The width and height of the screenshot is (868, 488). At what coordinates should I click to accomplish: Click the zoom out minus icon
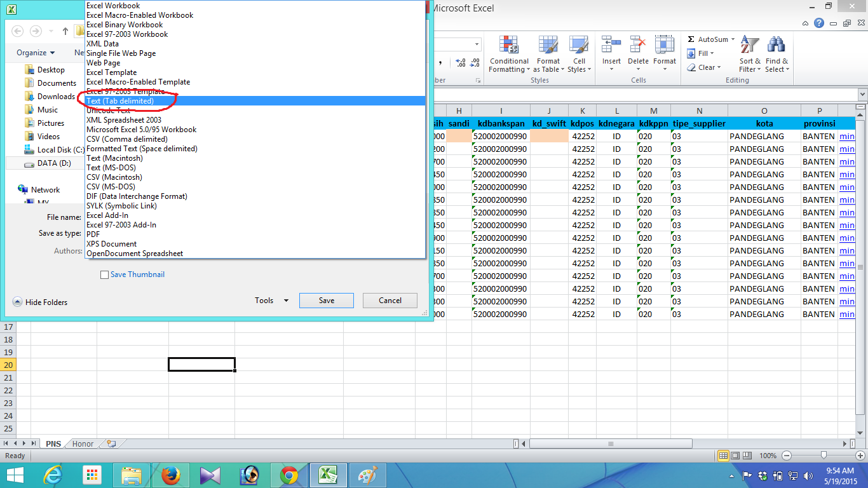click(x=787, y=456)
